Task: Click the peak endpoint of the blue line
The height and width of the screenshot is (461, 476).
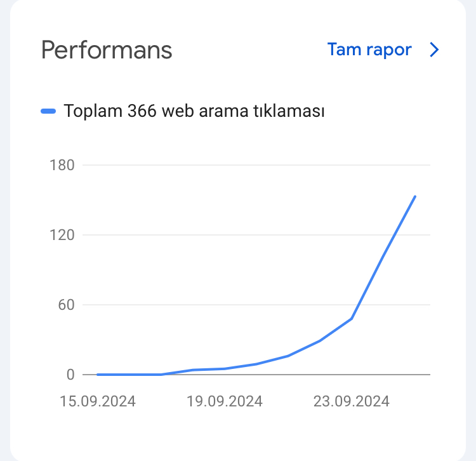Action: [415, 197]
